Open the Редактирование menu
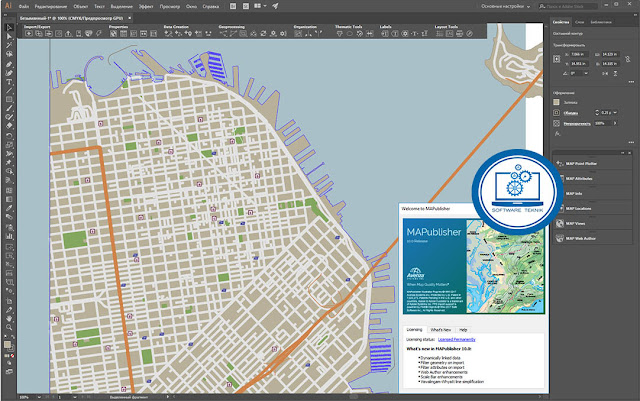This screenshot has height=401, width=640. pos(51,7)
